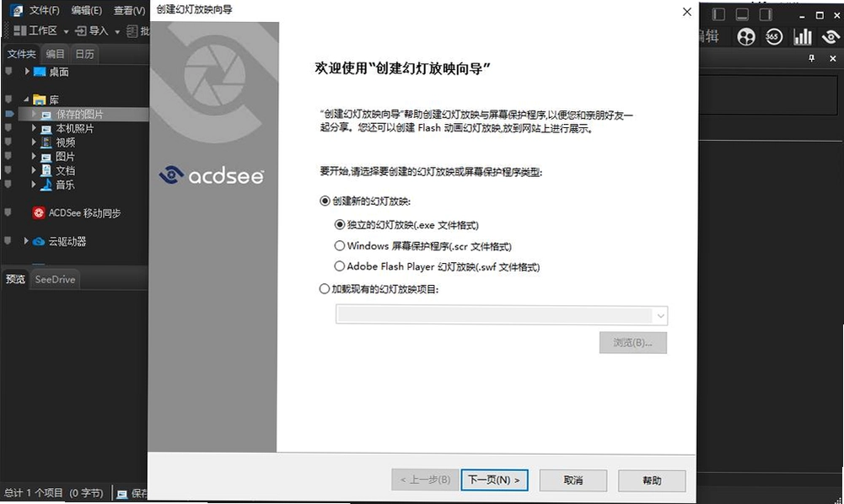This screenshot has width=844, height=504.
Task: Switch to the 日历 tab
Action: point(84,54)
